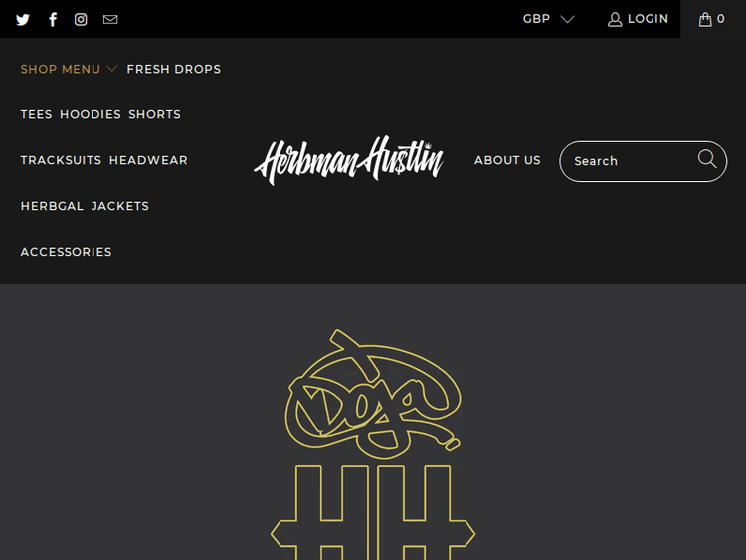Viewport: 746px width, 560px height.
Task: Browse the Tracksuits section
Action: point(61,160)
